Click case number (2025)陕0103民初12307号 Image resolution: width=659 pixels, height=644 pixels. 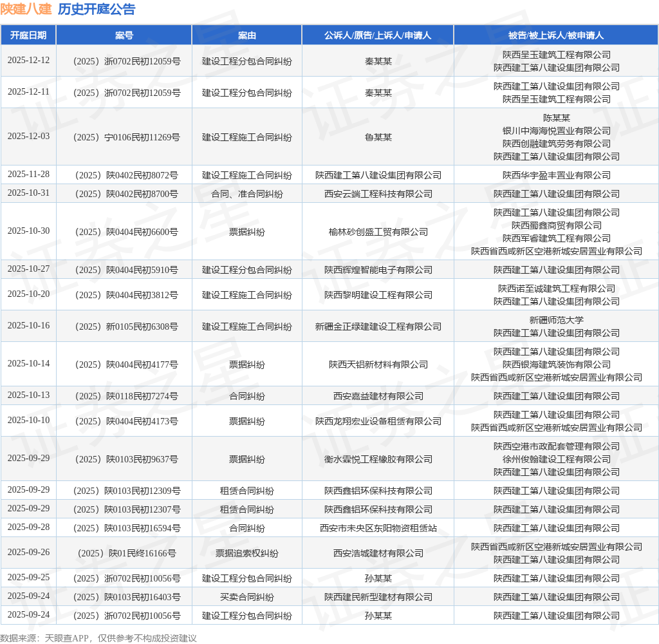pos(127,509)
